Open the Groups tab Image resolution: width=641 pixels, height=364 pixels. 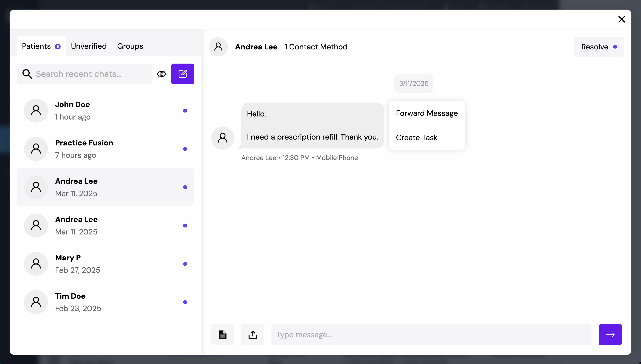coord(130,46)
